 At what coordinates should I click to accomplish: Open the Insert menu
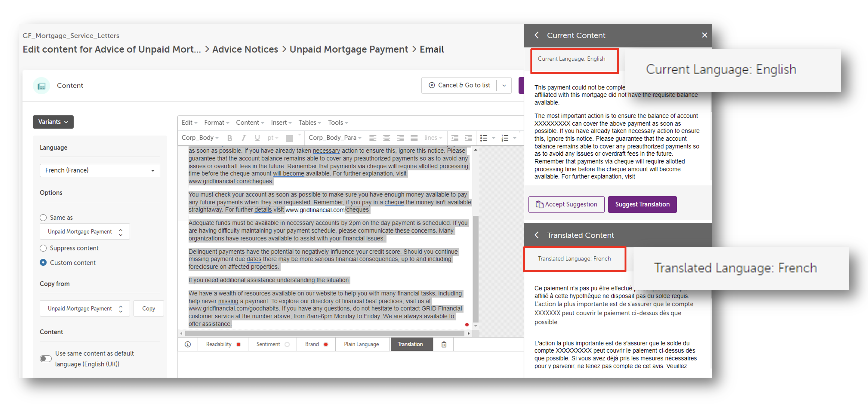click(x=281, y=122)
